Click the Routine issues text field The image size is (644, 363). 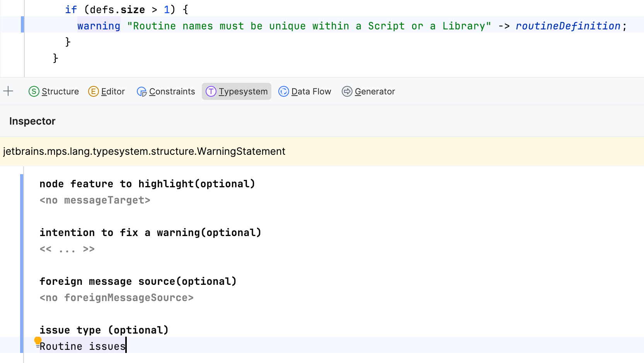tap(82, 346)
